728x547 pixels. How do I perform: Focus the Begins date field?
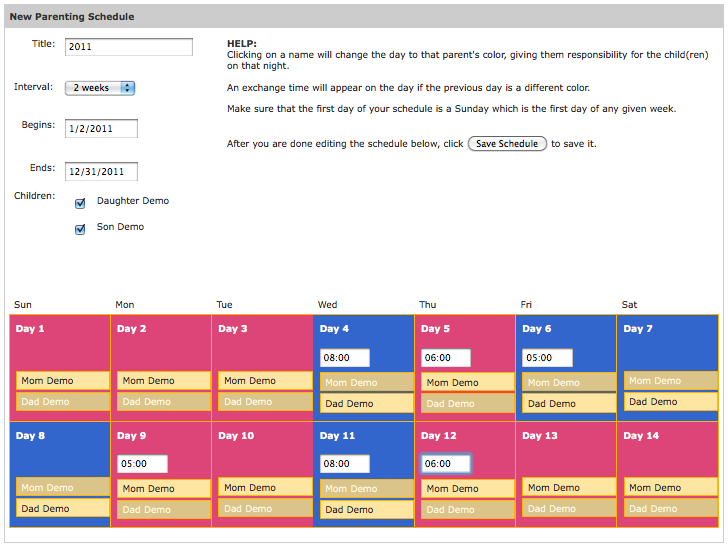[101, 129]
